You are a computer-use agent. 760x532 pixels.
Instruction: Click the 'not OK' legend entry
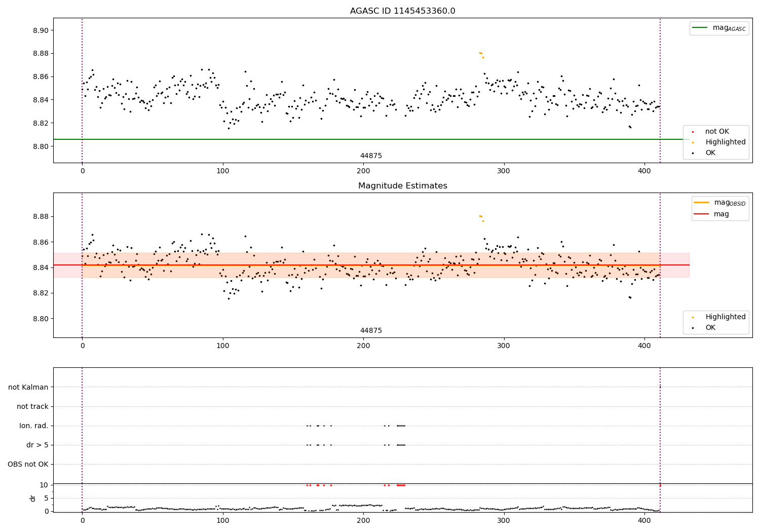(717, 132)
